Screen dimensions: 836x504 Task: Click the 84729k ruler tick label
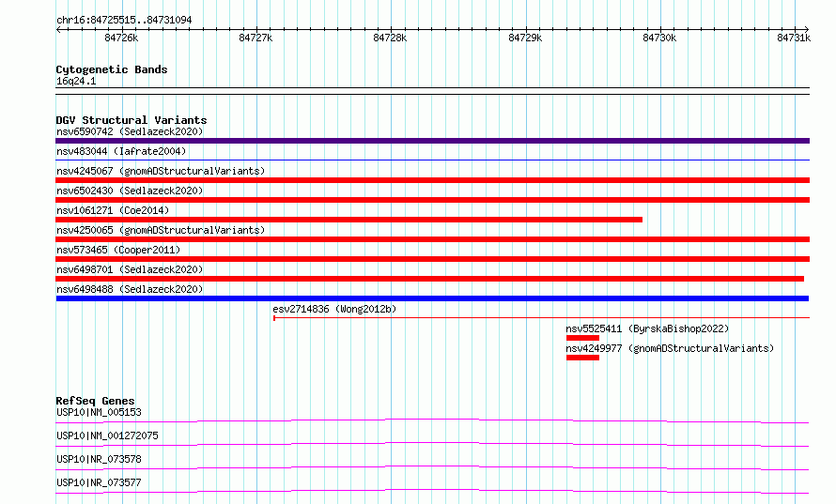click(525, 38)
